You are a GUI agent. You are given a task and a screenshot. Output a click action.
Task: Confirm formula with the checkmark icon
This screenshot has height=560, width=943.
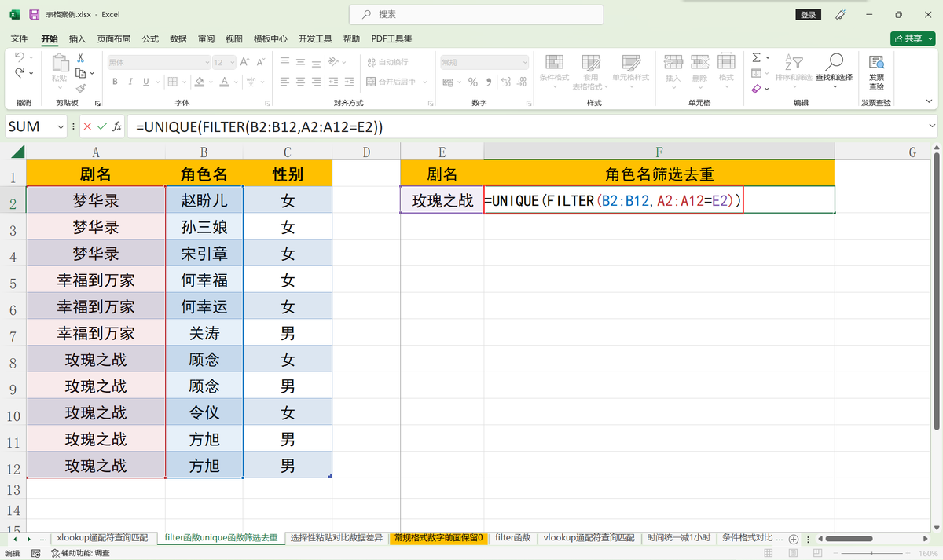click(101, 126)
